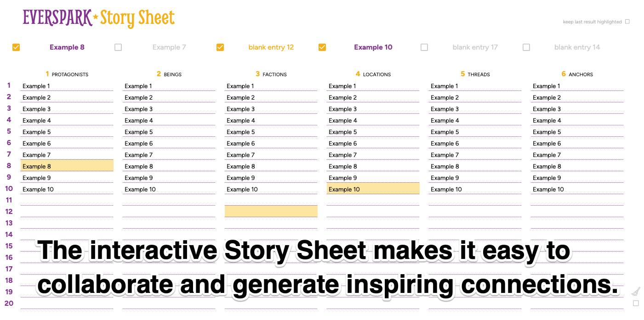Uncheck the blank entry 12 checkbox
644x320 pixels.
220,47
